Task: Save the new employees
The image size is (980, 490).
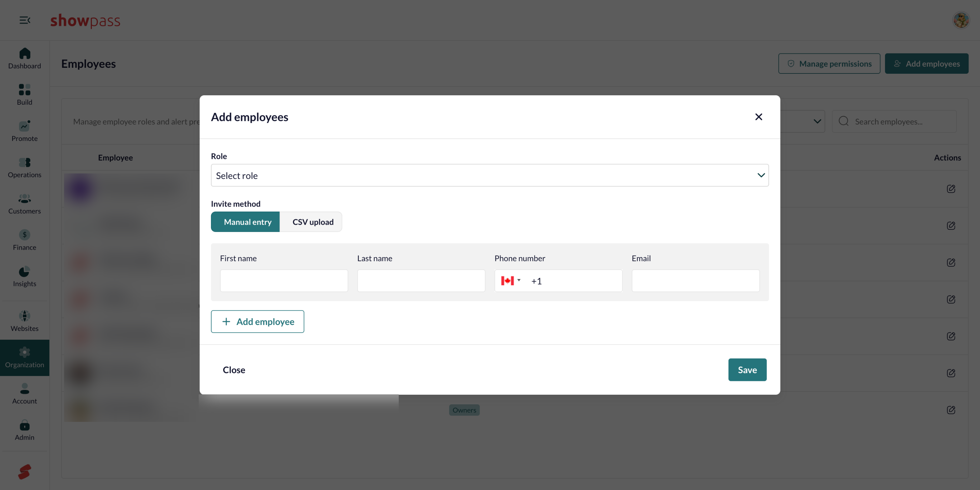Action: [747, 370]
